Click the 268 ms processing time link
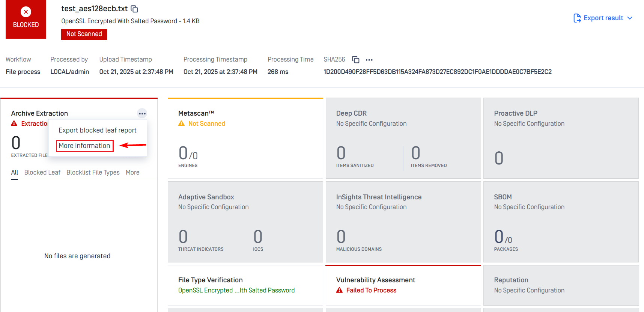The width and height of the screenshot is (644, 312). coord(278,72)
